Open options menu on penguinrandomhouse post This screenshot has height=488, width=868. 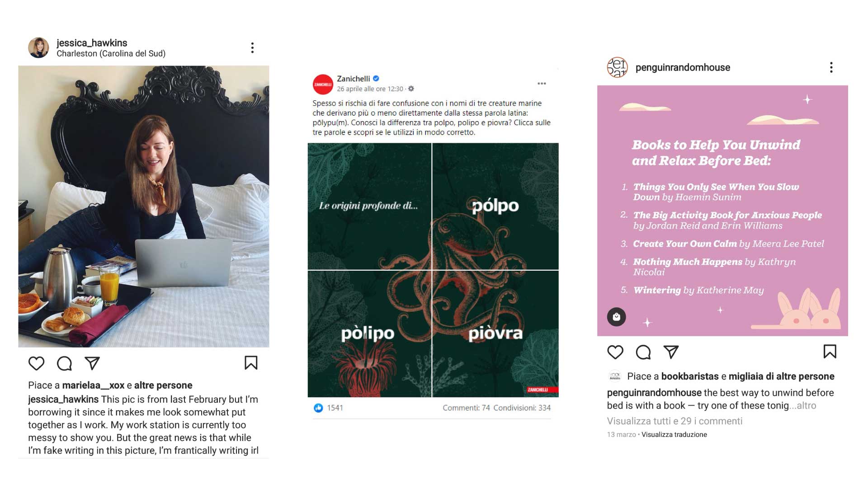pos(831,67)
